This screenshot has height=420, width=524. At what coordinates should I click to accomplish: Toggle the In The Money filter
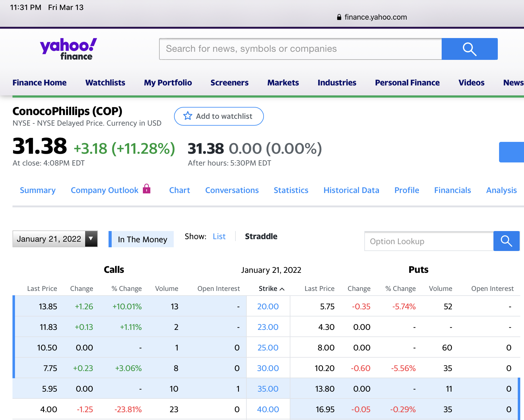(x=142, y=239)
